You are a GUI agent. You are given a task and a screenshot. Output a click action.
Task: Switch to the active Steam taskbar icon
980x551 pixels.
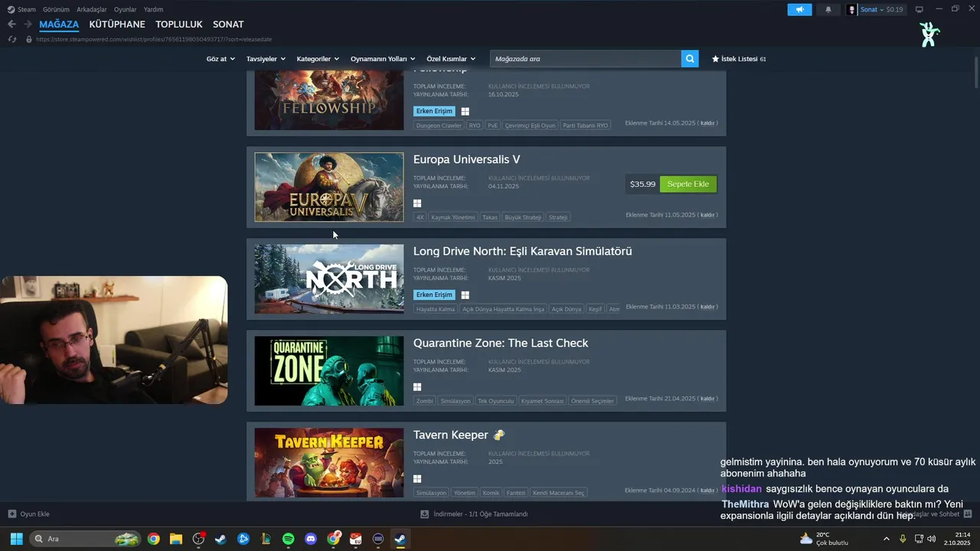(x=400, y=539)
